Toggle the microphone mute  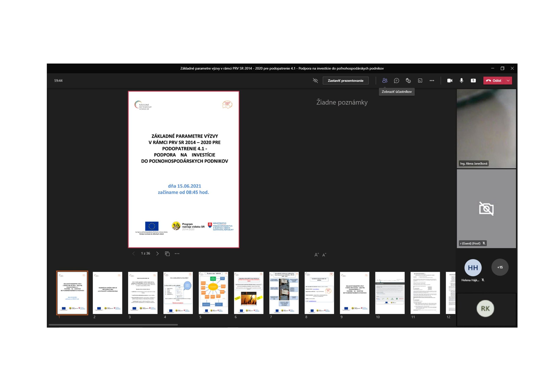462,80
